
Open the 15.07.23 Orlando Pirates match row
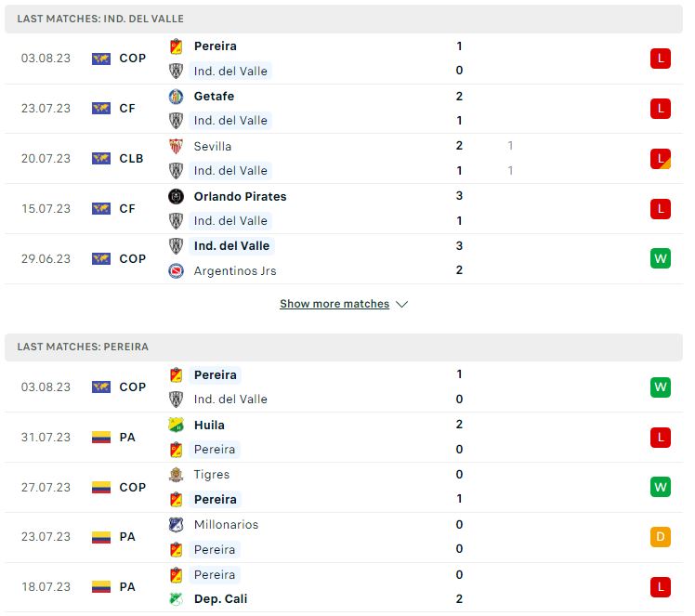click(x=344, y=209)
